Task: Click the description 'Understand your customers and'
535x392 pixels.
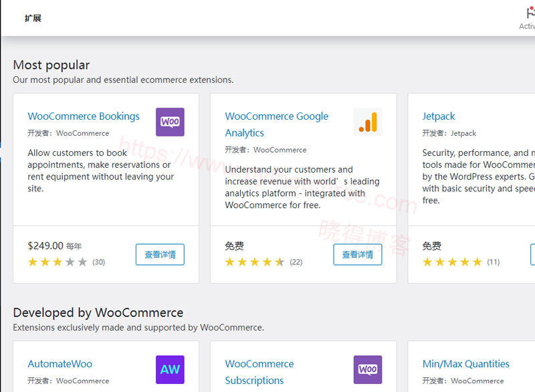Action: (x=289, y=169)
